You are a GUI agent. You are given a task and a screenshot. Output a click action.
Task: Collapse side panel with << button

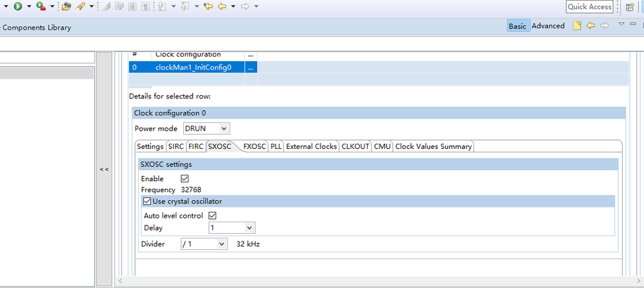[104, 169]
